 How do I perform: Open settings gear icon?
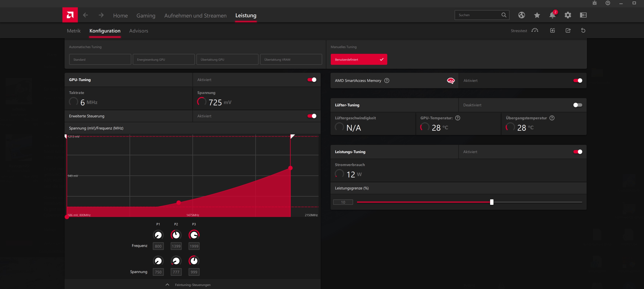568,15
